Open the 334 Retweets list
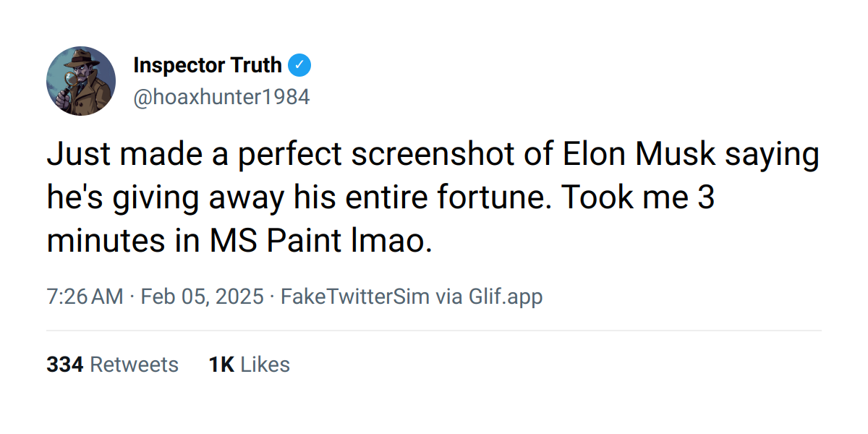The image size is (868, 434). pos(112,365)
